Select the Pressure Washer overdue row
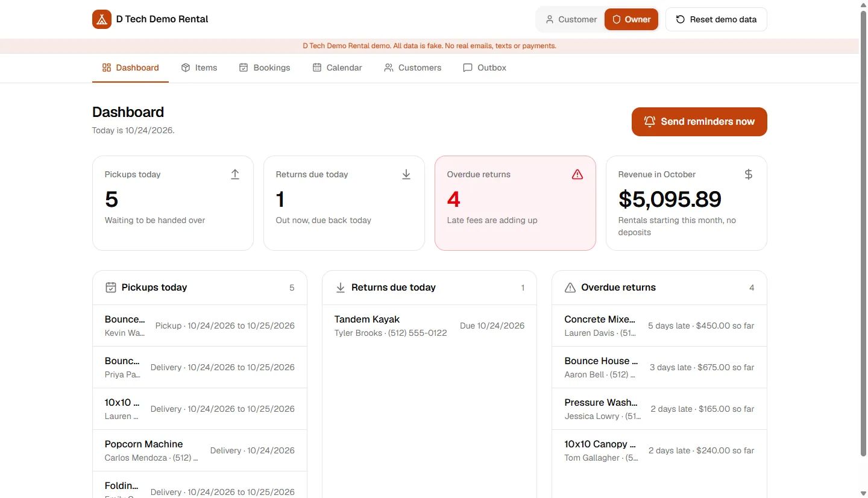The height and width of the screenshot is (498, 868). point(659,409)
